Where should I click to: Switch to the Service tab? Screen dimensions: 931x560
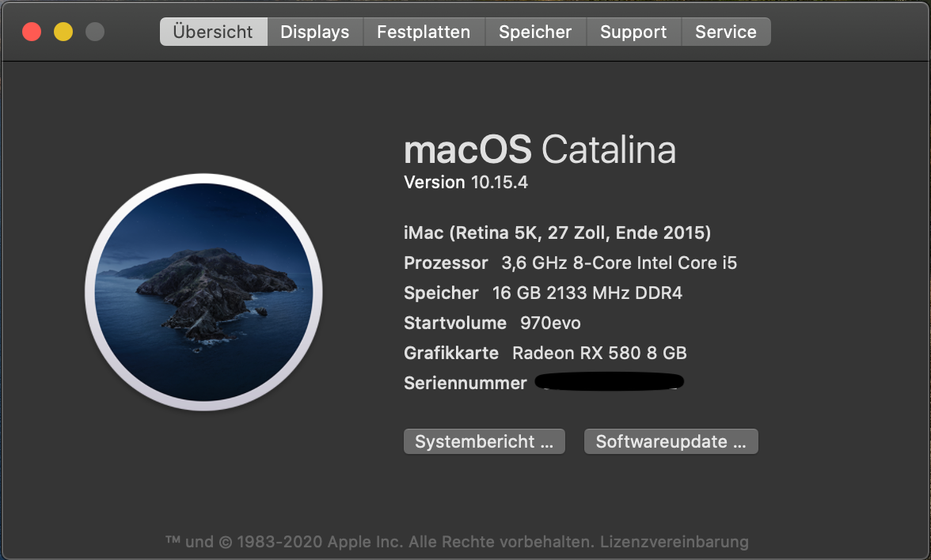(726, 32)
